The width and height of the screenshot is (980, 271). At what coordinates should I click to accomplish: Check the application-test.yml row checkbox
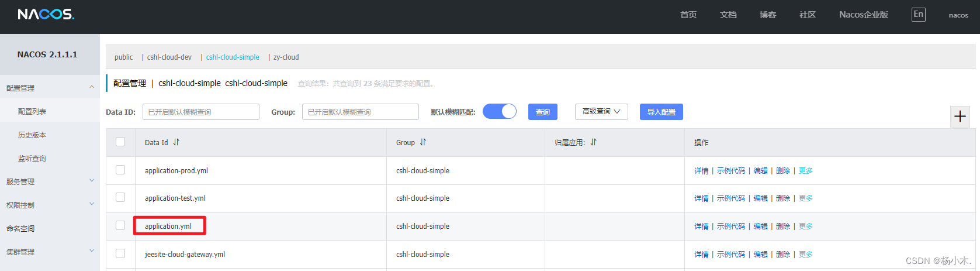pyautogui.click(x=120, y=197)
